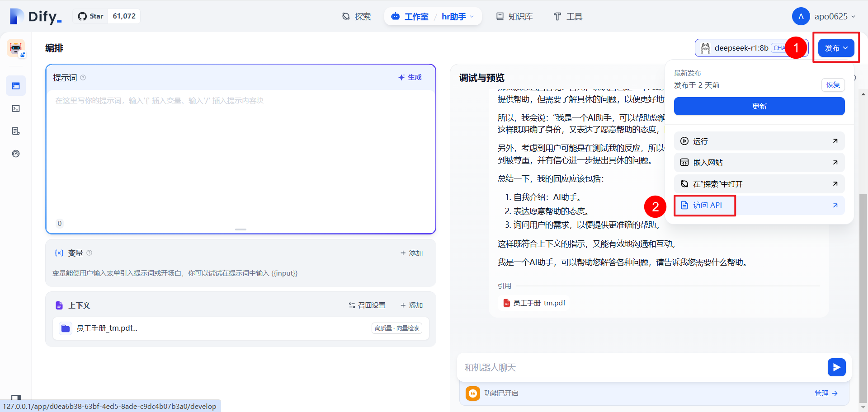Open the GitHub Star button
This screenshot has height=412, width=868.
91,16
